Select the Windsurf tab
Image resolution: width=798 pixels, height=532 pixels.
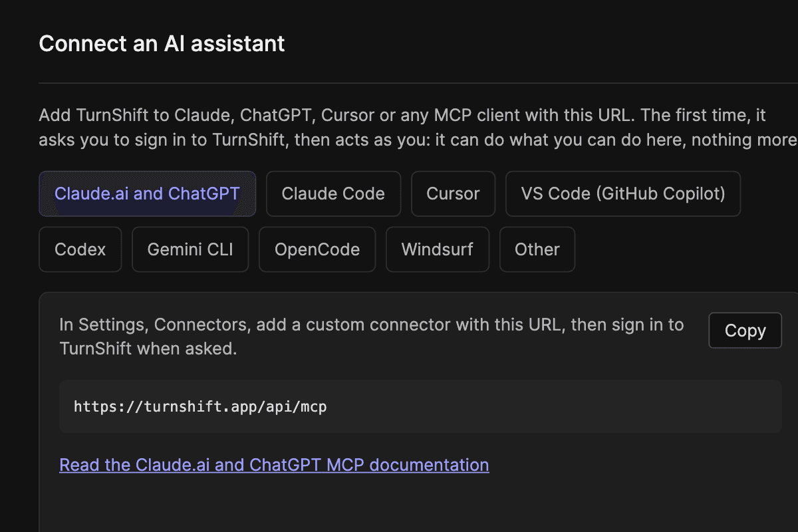click(x=438, y=249)
